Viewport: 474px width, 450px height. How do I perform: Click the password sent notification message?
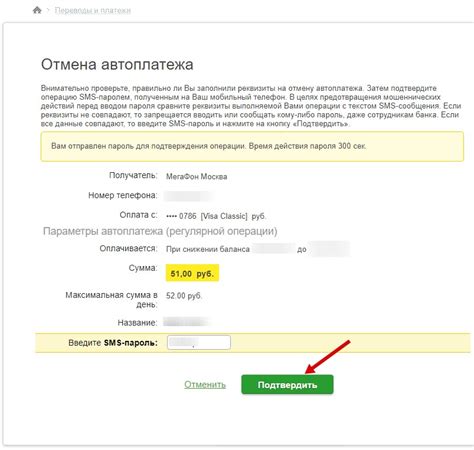252,146
